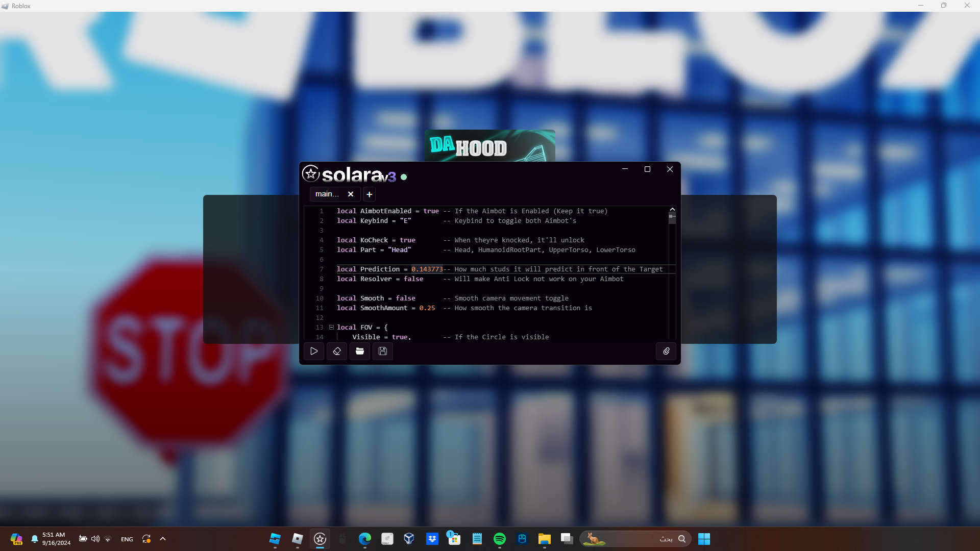Screen dimensions: 980x551
Task: Run the script with the play button
Action: 314,351
